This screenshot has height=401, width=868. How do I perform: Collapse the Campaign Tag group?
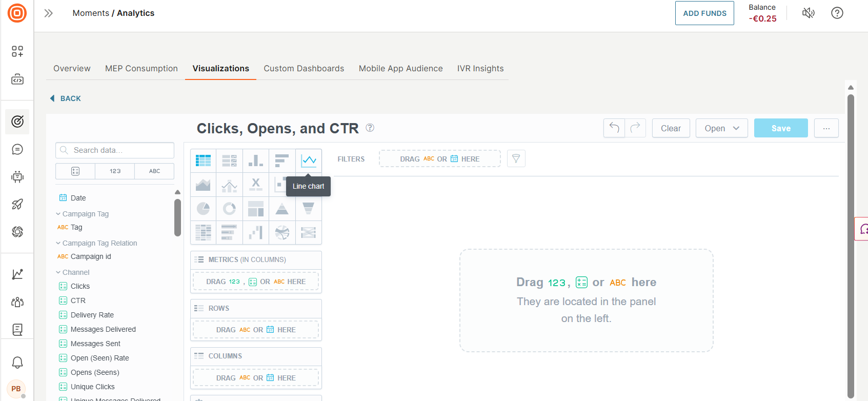click(x=82, y=214)
